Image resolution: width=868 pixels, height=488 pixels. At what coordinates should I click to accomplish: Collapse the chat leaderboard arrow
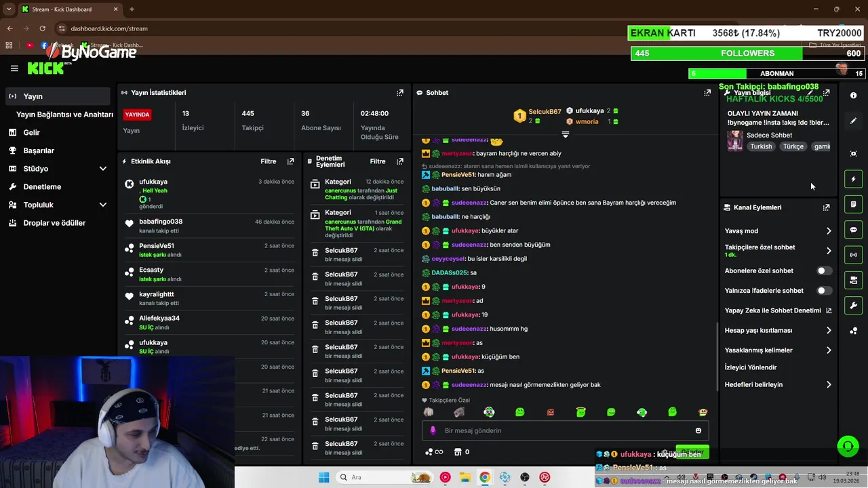565,134
